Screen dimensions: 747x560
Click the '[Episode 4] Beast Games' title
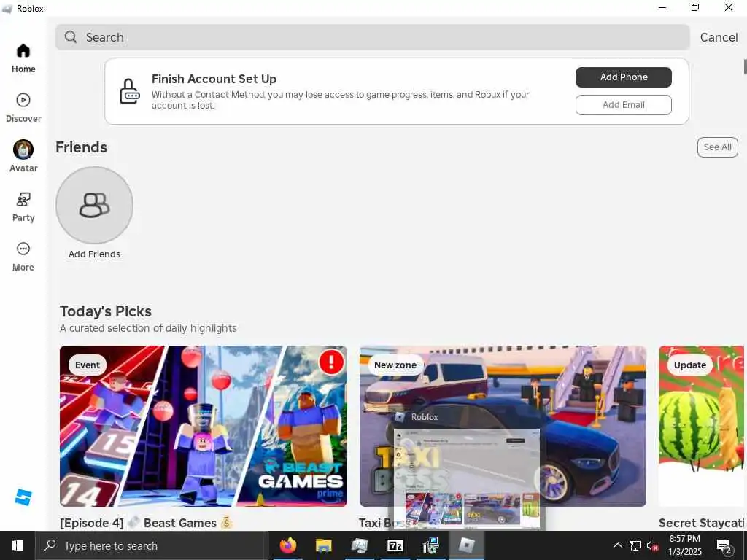[145, 522]
